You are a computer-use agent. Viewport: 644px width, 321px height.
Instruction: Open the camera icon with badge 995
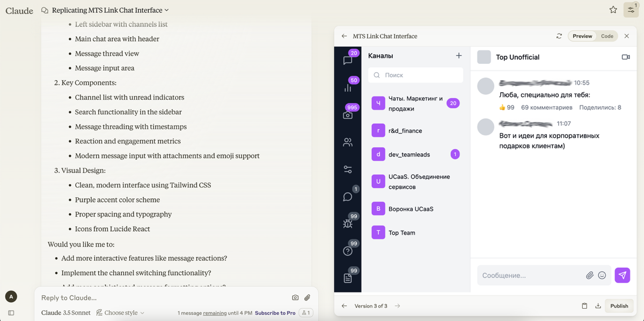(x=348, y=115)
